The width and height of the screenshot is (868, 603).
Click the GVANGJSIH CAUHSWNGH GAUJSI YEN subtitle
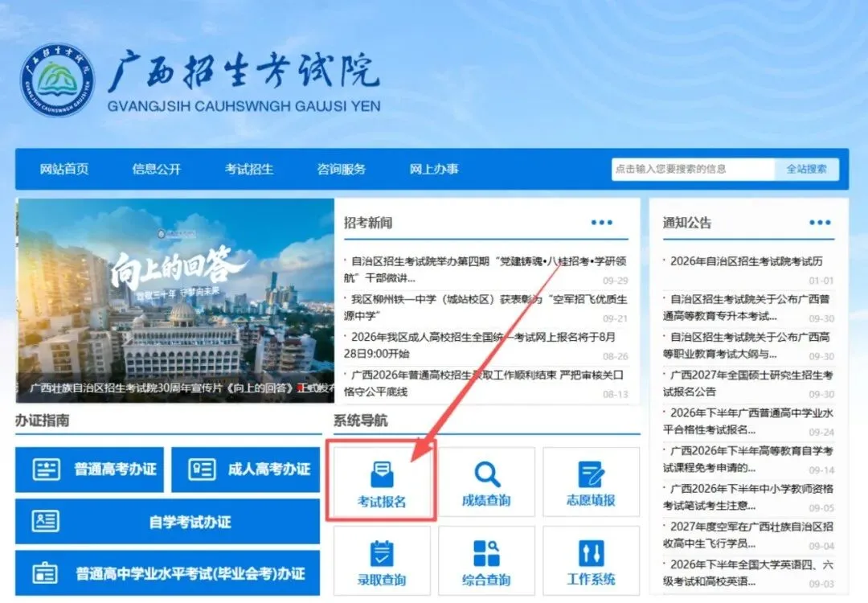[x=244, y=106]
